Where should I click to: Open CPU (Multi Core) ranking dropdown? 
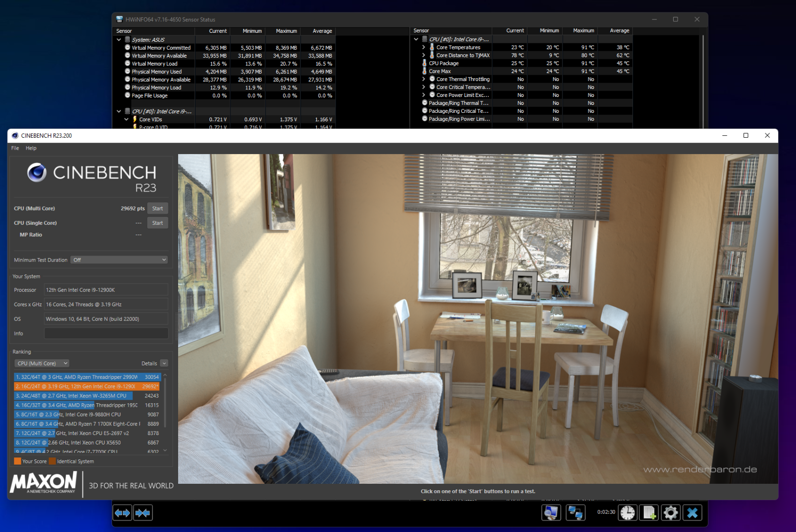click(x=42, y=363)
